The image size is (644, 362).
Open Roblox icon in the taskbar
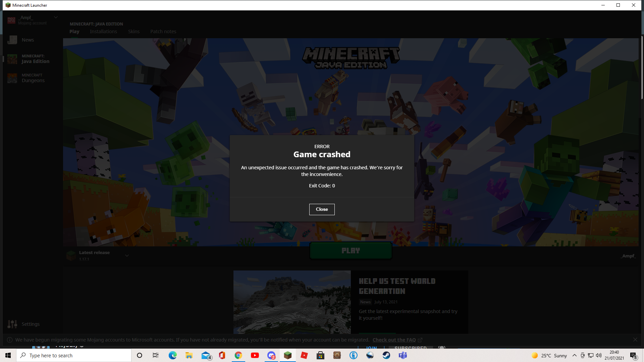[x=304, y=355]
